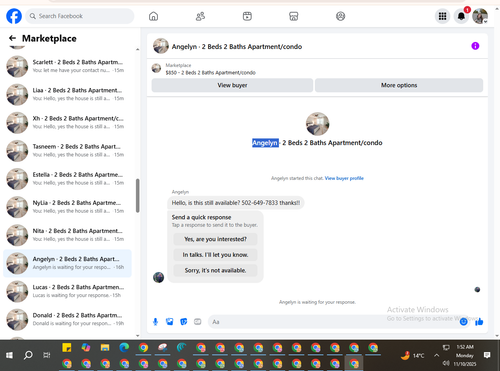Open the emoji picker in message box
This screenshot has height=371, width=500.
click(463, 322)
